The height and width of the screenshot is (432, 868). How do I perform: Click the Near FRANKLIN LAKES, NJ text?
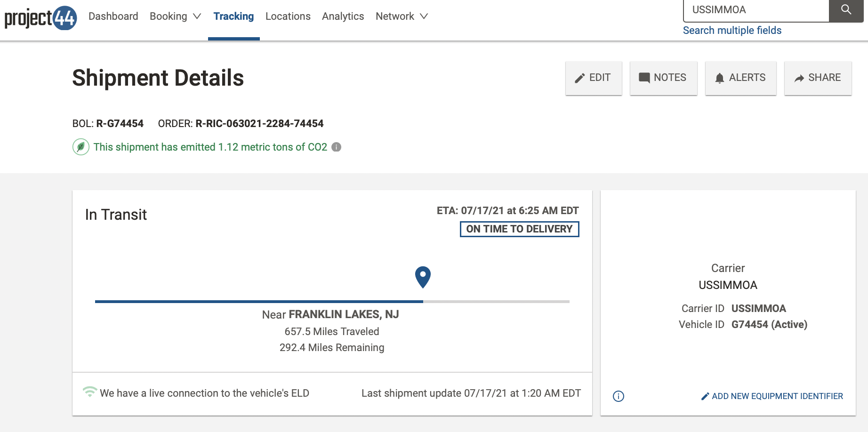point(330,314)
